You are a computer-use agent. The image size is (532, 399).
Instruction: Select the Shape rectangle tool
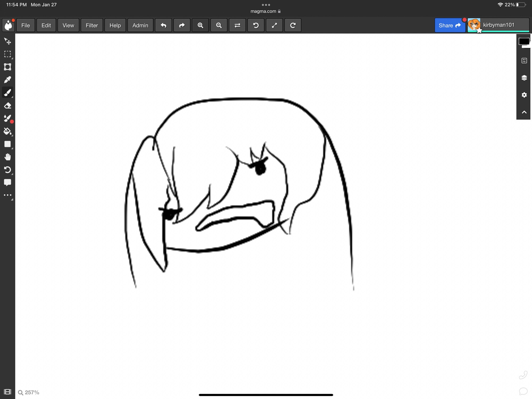[7, 144]
